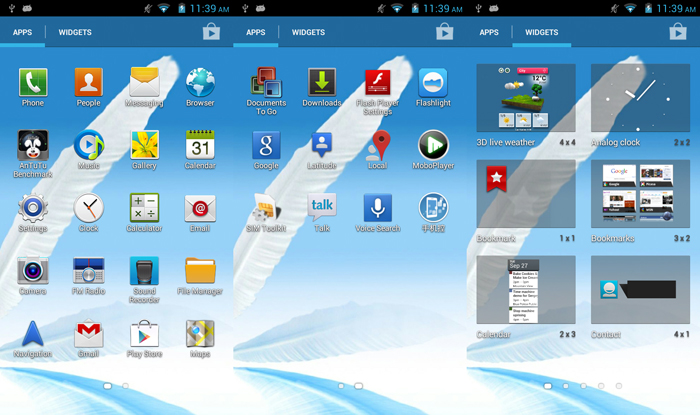Screen dimensions: 700x415
Task: Switch to APPS tab on rightmost screen
Action: (489, 32)
